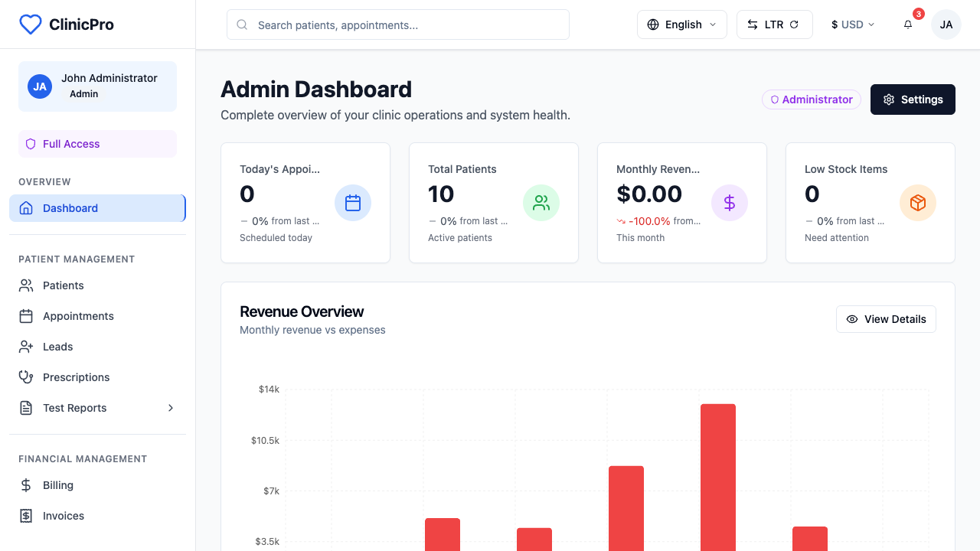
Task: Open Billing in the sidebar
Action: point(97,485)
